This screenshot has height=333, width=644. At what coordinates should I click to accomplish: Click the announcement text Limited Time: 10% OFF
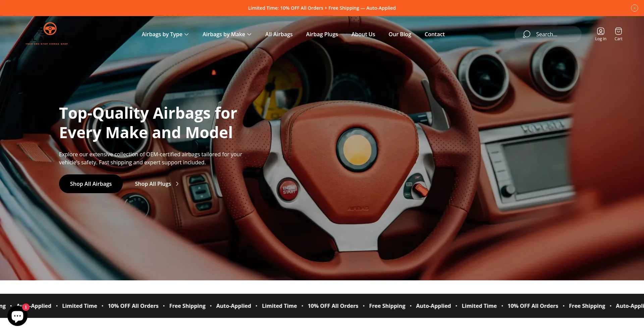[x=322, y=8]
